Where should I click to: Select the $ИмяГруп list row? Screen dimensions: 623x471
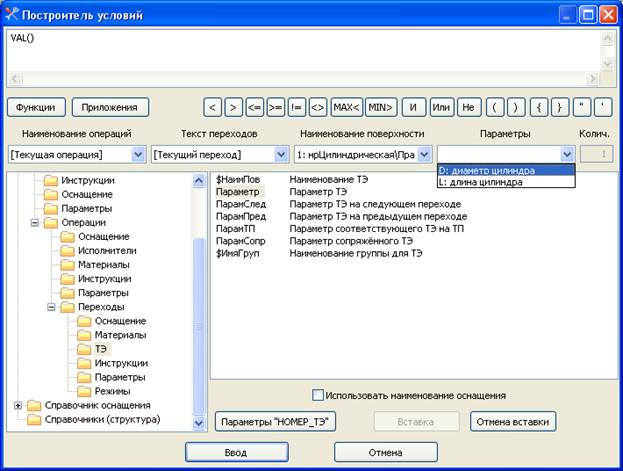(x=319, y=253)
